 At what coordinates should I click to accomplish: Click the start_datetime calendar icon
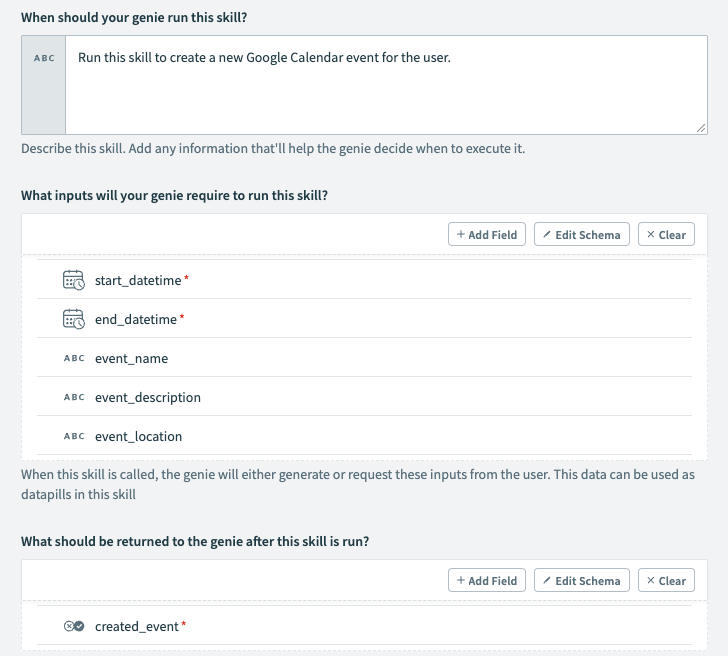point(74,280)
